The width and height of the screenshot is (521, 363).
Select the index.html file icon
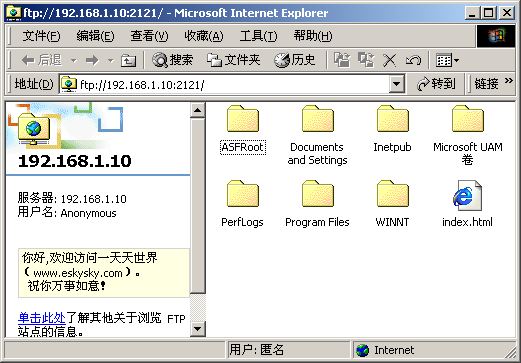point(467,195)
